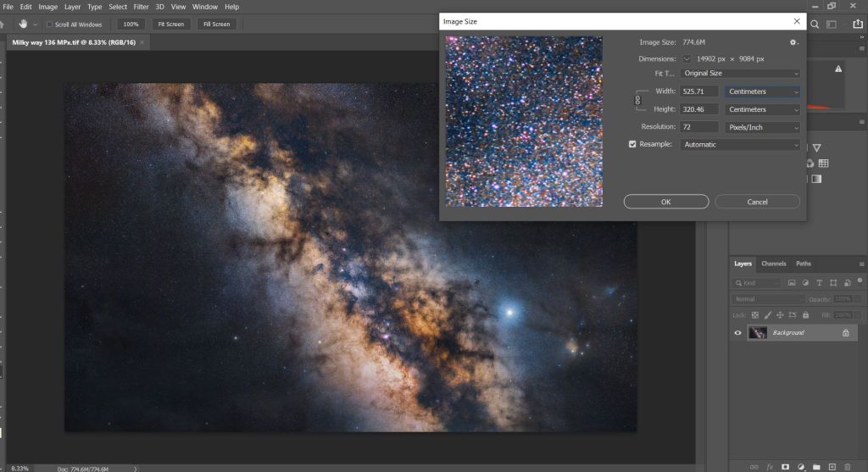868x472 pixels.
Task: Open the Filter menu
Action: (141, 7)
